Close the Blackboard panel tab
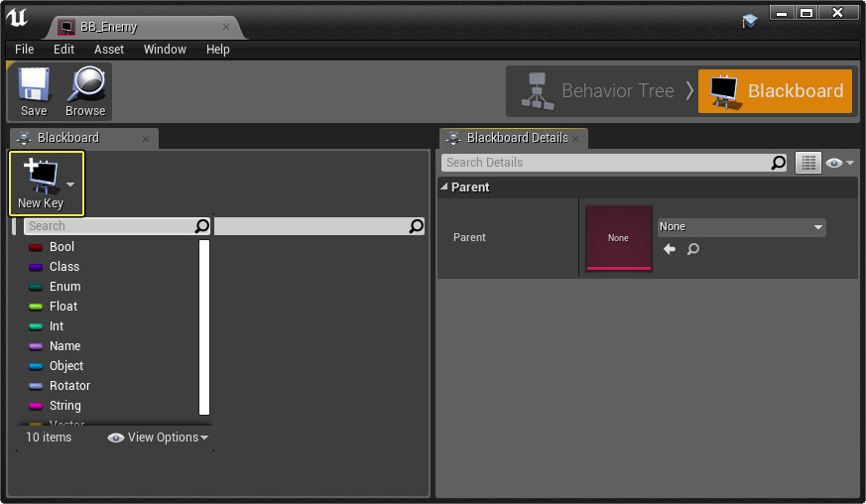Image resolution: width=866 pixels, height=504 pixels. point(146,139)
